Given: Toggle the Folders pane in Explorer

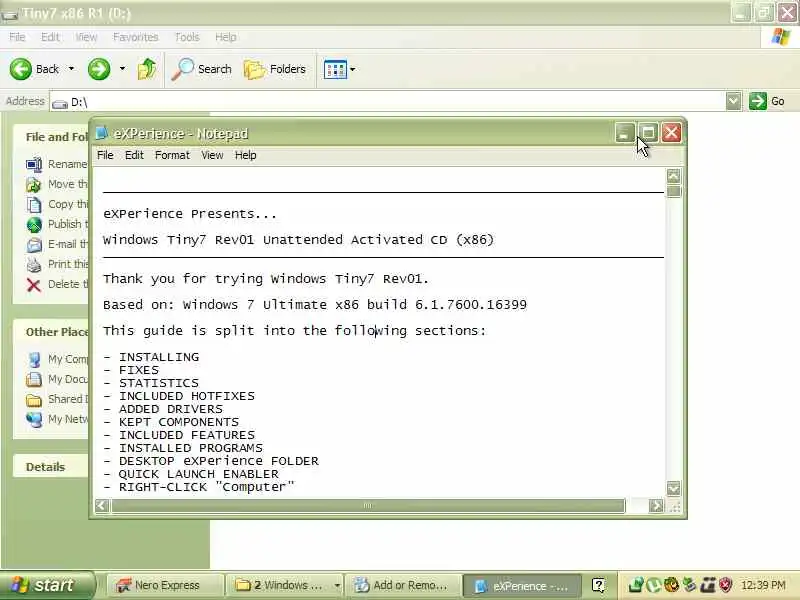Looking at the screenshot, I should pos(275,69).
